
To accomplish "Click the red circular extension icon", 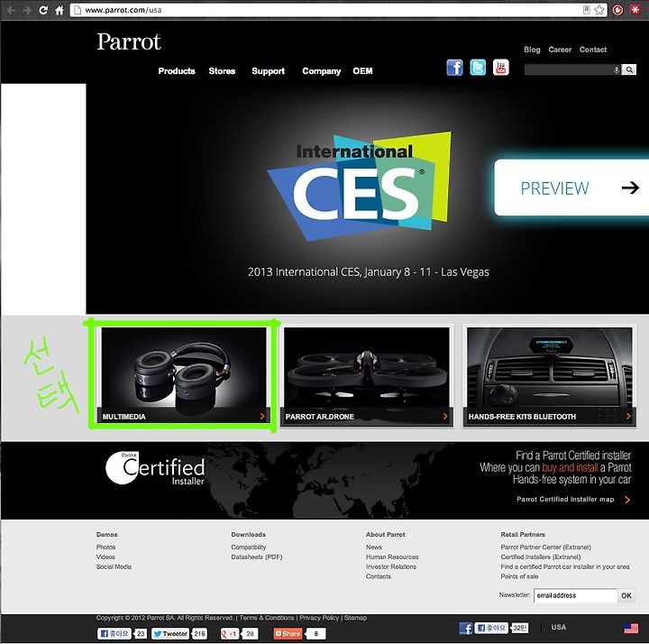I will 617,10.
